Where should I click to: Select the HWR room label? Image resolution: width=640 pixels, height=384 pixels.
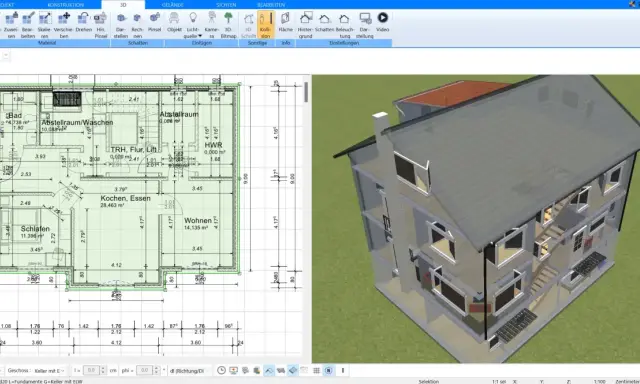pyautogui.click(x=213, y=145)
